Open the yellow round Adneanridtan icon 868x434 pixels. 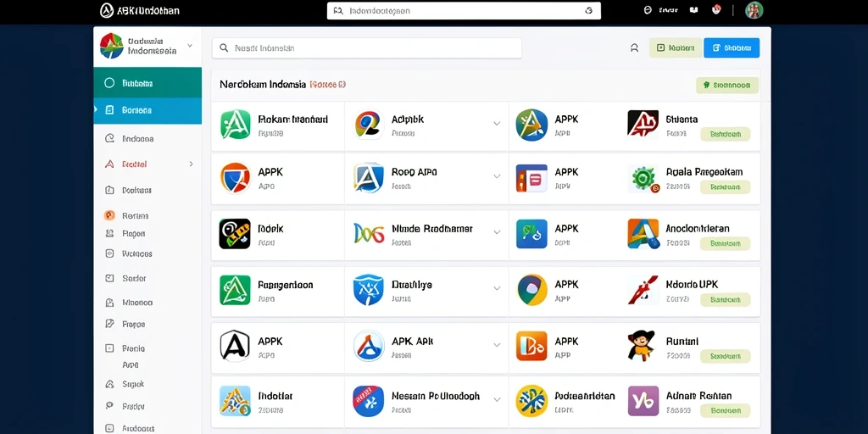[x=531, y=401]
